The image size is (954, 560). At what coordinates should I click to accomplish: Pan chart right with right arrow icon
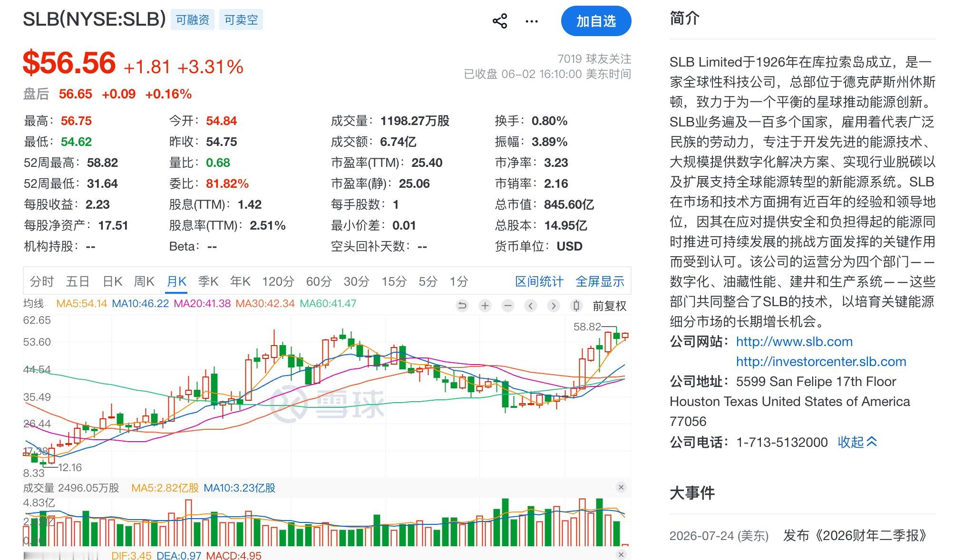554,306
